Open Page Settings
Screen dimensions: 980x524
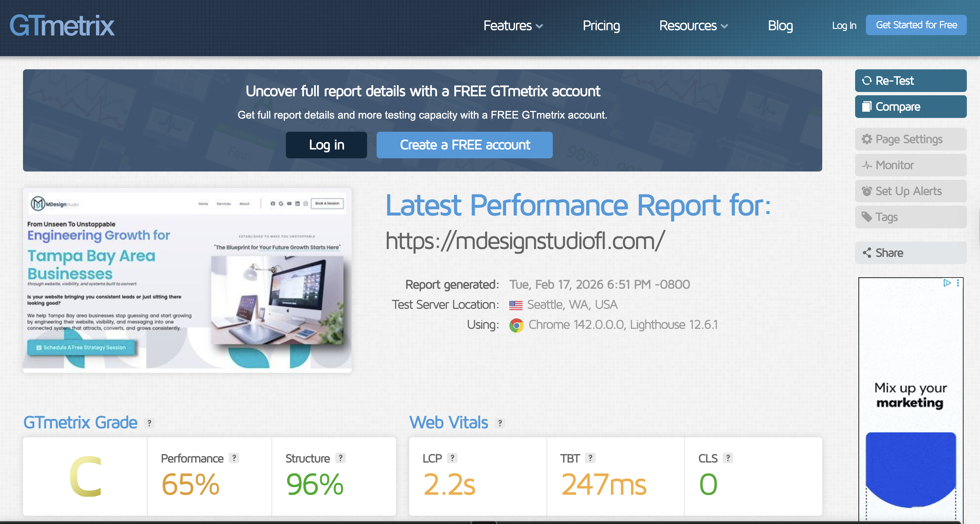(x=910, y=139)
